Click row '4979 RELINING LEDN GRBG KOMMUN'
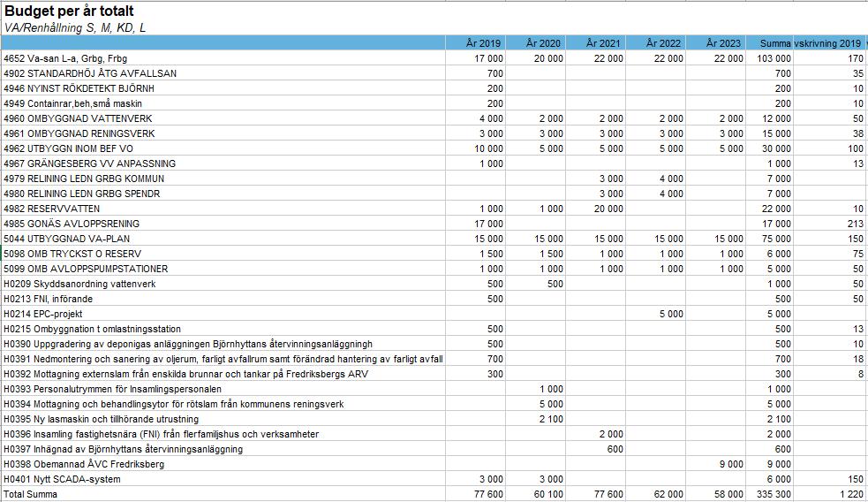This screenshot has height=502, width=868. tap(434, 179)
